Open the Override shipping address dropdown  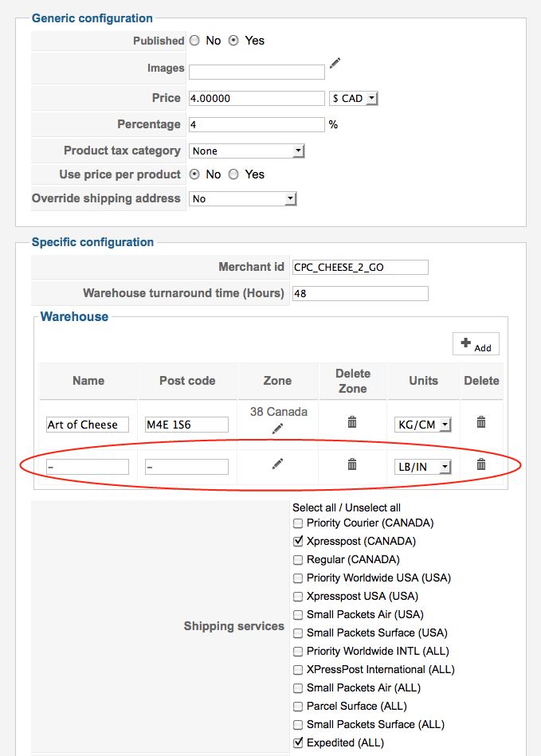click(243, 198)
